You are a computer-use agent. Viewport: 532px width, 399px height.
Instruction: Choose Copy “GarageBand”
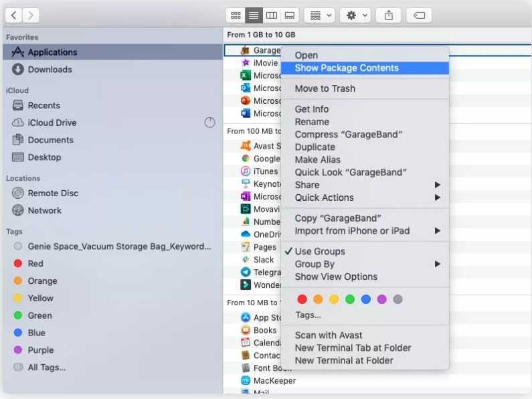(365, 218)
